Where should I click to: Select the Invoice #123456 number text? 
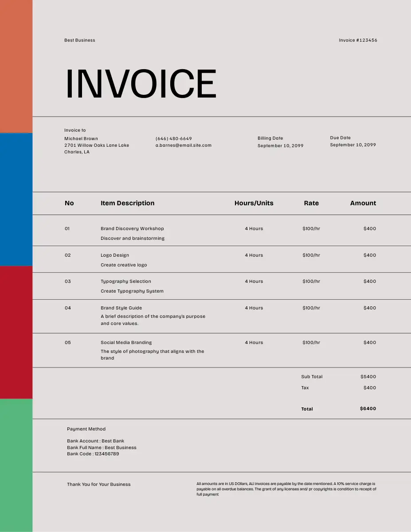(x=358, y=40)
